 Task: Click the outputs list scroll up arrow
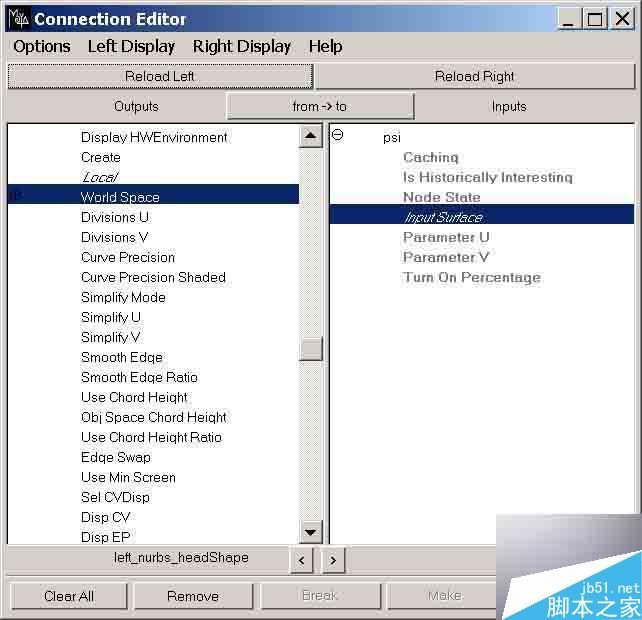coord(310,136)
